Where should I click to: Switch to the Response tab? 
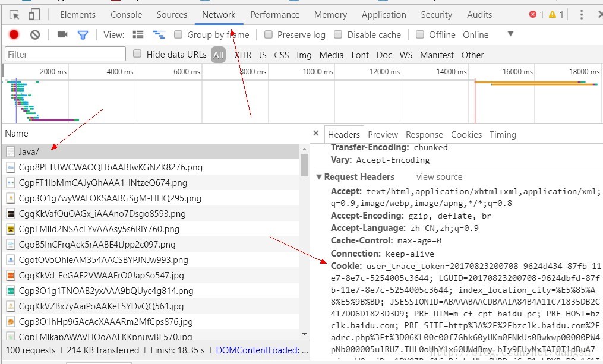tap(424, 135)
